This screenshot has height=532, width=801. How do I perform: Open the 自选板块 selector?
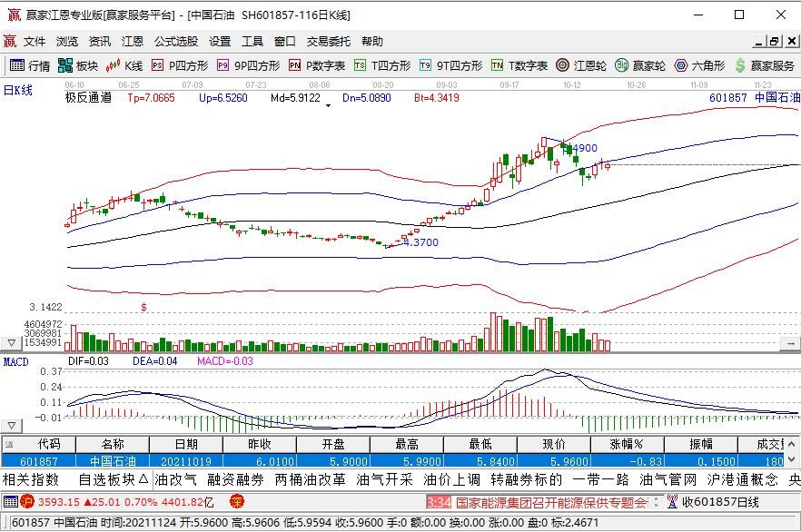click(x=113, y=479)
